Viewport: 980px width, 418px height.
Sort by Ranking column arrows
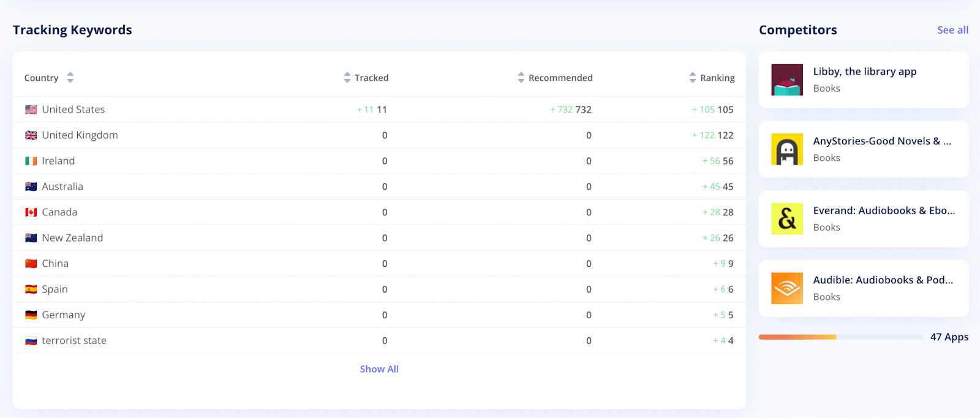[693, 78]
